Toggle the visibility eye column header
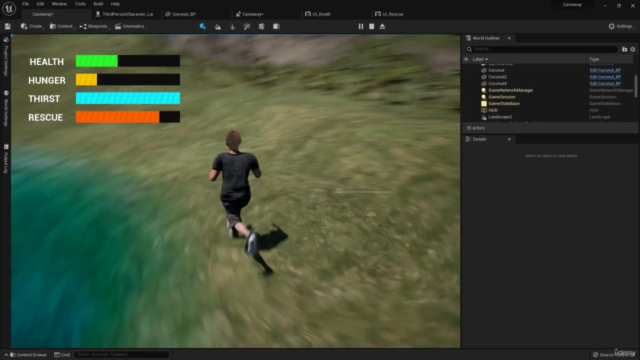 pos(466,59)
